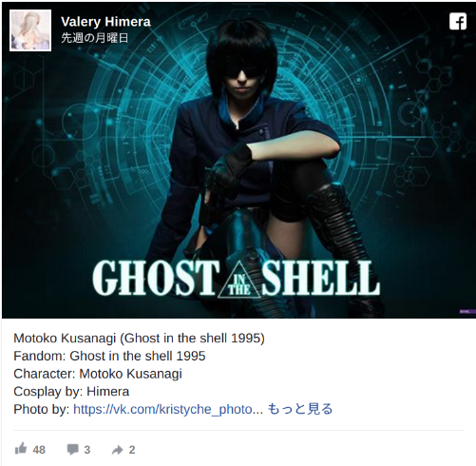
Task: Click the 'Fandom: Ghost in the shell 1995' line
Action: 109,356
